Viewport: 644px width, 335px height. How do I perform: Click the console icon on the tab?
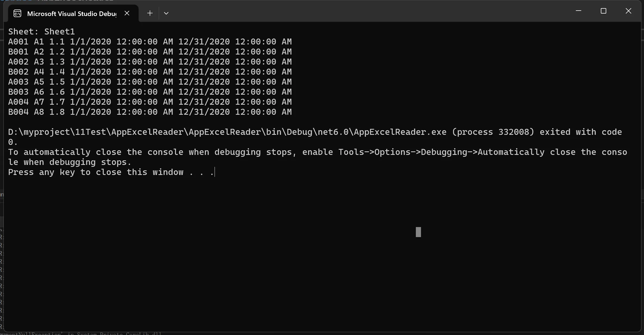tap(17, 13)
